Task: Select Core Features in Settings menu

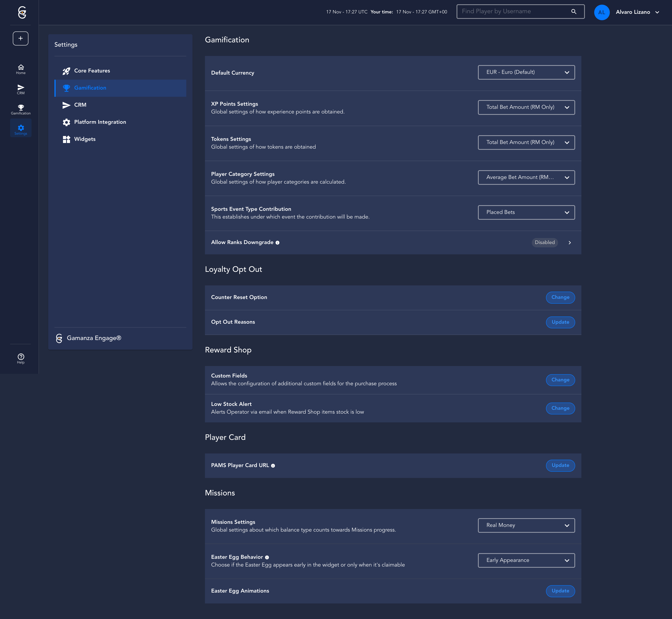Action: click(x=92, y=71)
